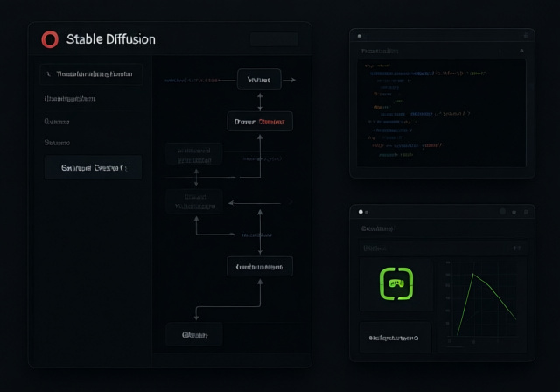This screenshot has width=560, height=392.
Task: Select the first boxed item in left sidebar
Action: click(91, 74)
